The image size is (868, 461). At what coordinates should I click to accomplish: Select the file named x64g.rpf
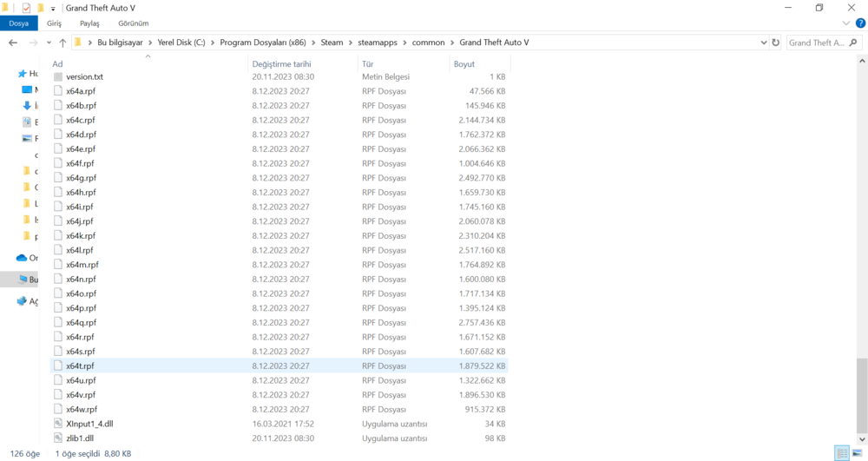click(x=81, y=178)
